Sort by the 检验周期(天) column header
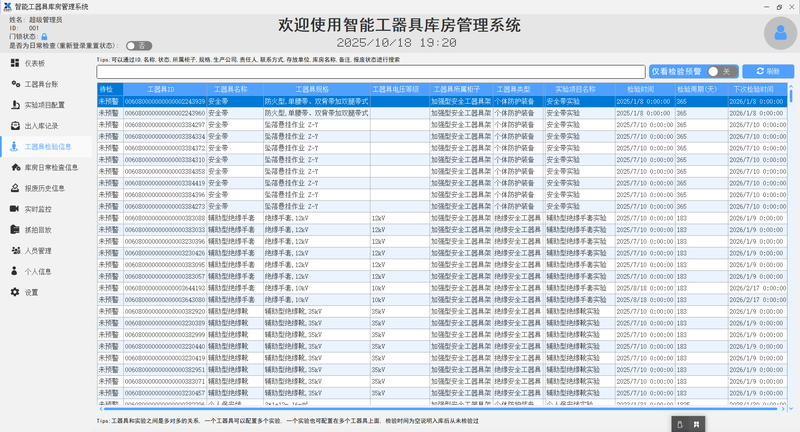 702,89
